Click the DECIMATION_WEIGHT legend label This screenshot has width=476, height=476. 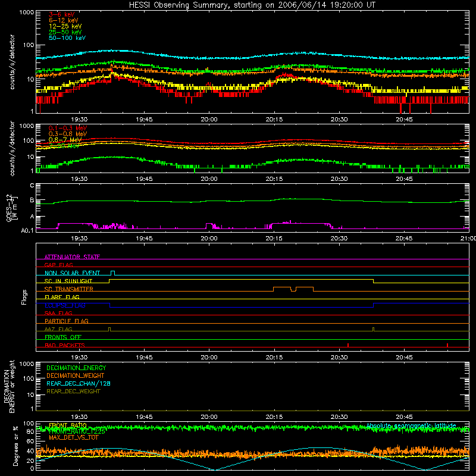76,375
